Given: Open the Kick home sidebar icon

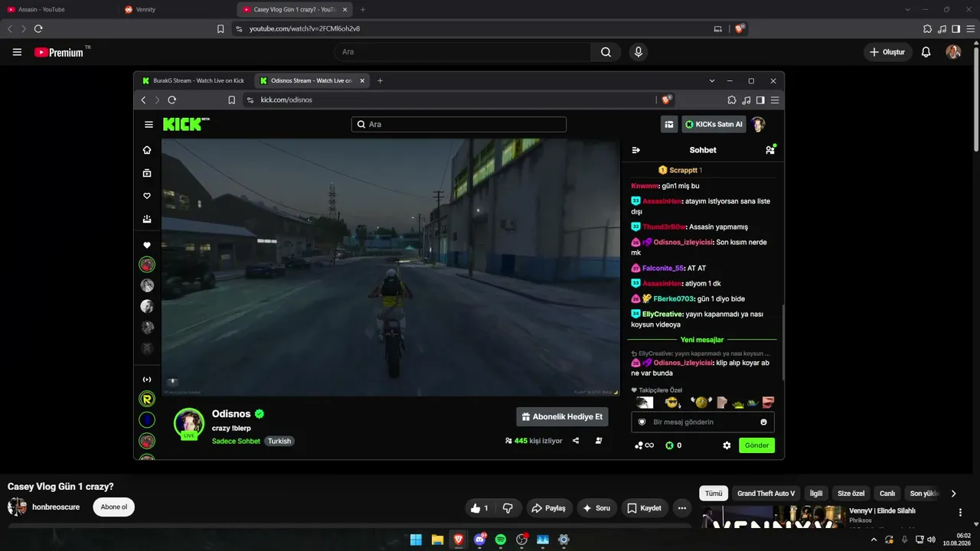Looking at the screenshot, I should (x=147, y=150).
